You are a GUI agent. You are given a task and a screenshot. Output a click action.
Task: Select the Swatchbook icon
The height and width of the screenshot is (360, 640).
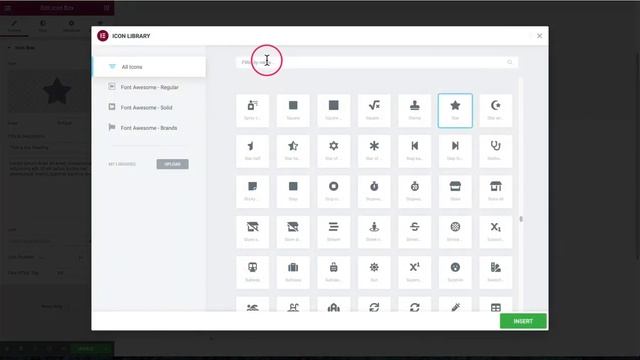[x=496, y=272]
